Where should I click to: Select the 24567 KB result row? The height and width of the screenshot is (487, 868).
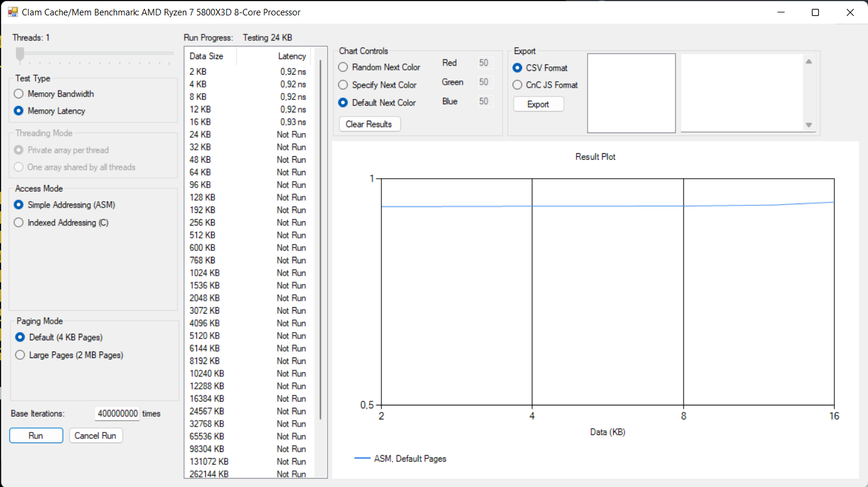(x=248, y=411)
